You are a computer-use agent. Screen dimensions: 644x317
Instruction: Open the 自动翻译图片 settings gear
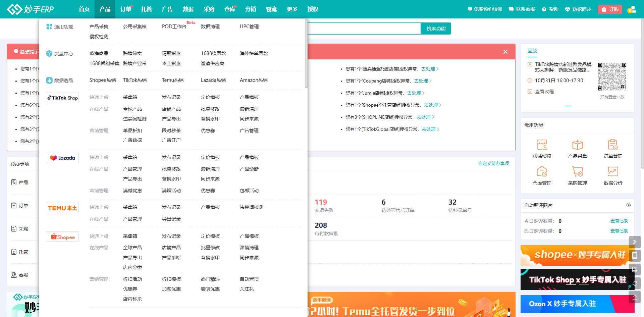coord(628,205)
